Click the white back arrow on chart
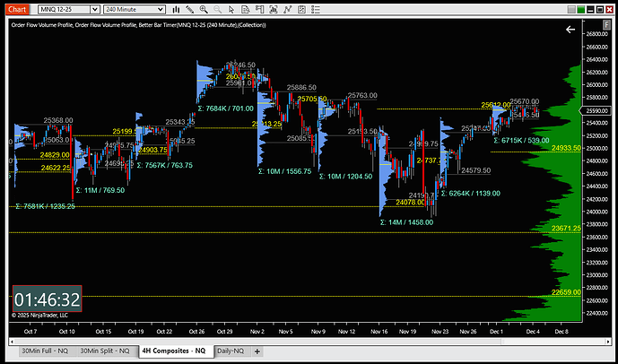This screenshot has height=364, width=618. (x=570, y=30)
